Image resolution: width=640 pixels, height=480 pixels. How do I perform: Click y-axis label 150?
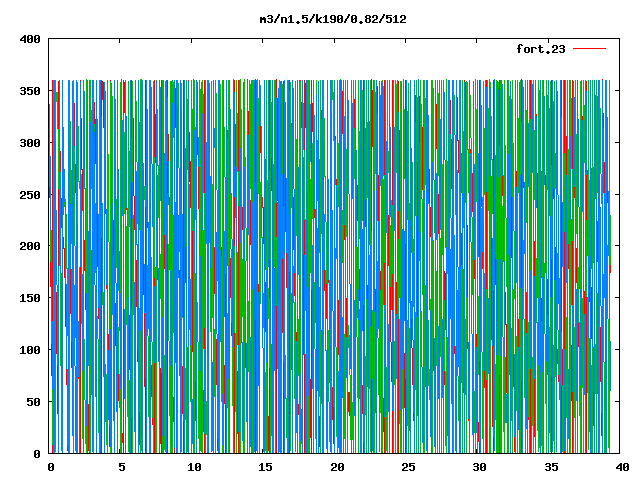click(x=30, y=298)
